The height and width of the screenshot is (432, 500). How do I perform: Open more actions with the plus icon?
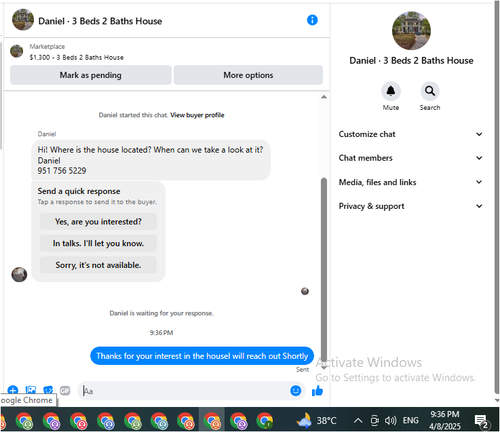tap(13, 390)
